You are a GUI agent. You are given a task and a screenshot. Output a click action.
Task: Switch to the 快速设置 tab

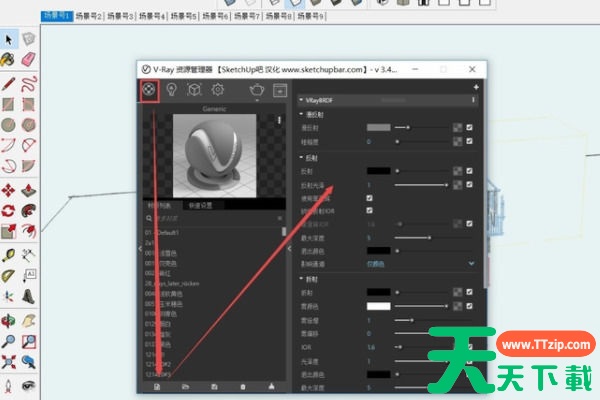200,206
